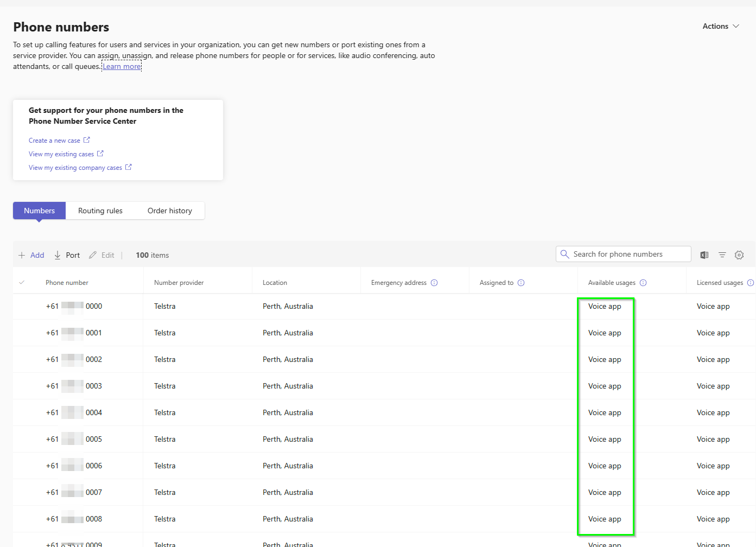Click external-link icon beside View my existing cases
The image size is (756, 547).
point(100,154)
